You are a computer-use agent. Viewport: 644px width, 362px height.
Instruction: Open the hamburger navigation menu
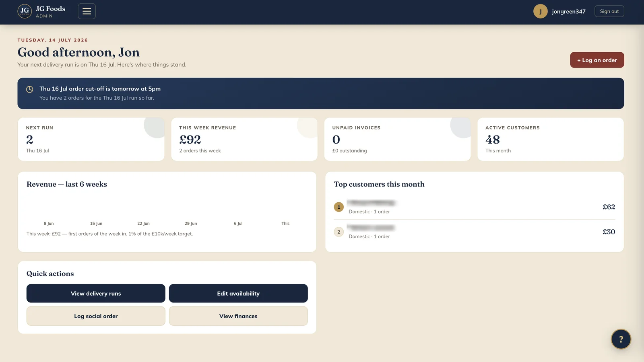pyautogui.click(x=87, y=11)
